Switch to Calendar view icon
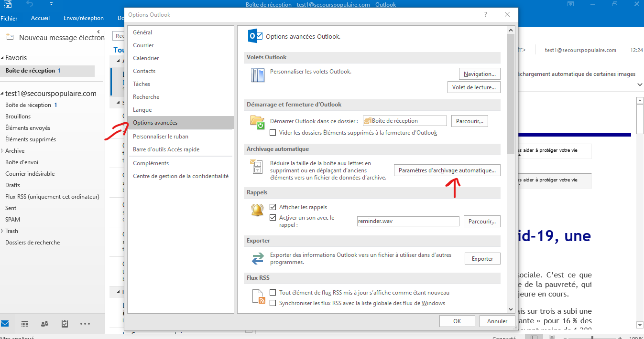The width and height of the screenshot is (644, 339). coord(24,324)
